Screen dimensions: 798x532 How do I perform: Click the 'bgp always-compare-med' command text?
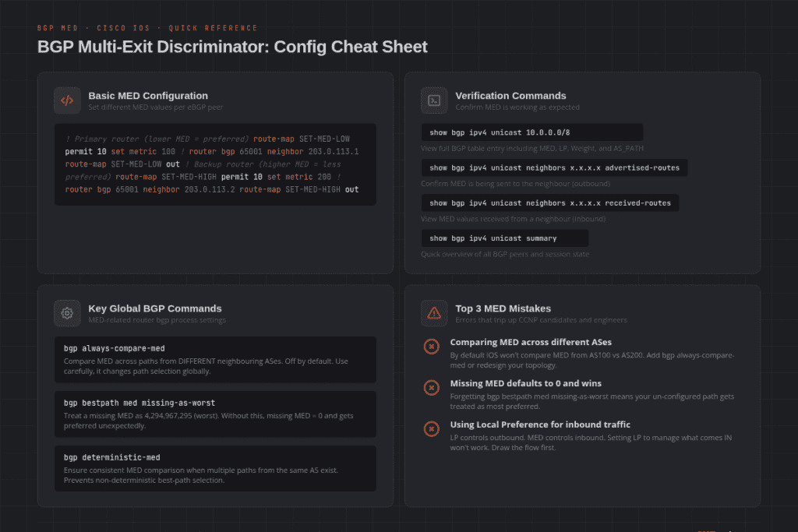pyautogui.click(x=114, y=348)
